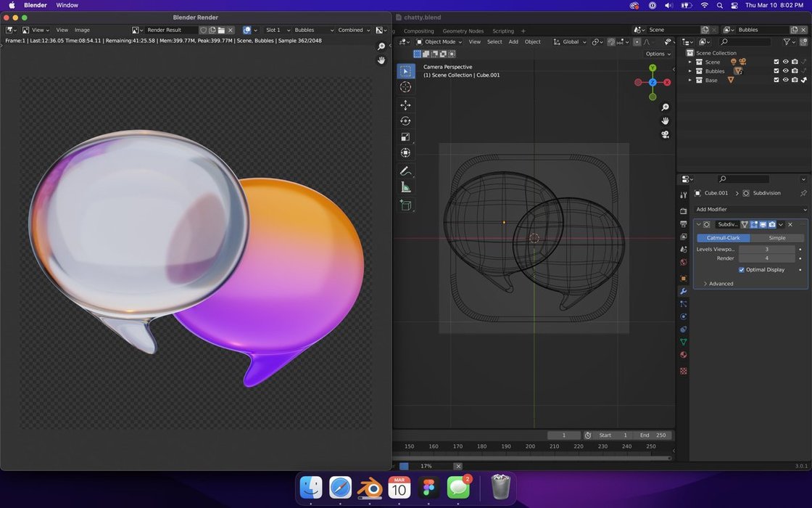
Task: Open the Add menu in 3D viewport
Action: pos(513,42)
